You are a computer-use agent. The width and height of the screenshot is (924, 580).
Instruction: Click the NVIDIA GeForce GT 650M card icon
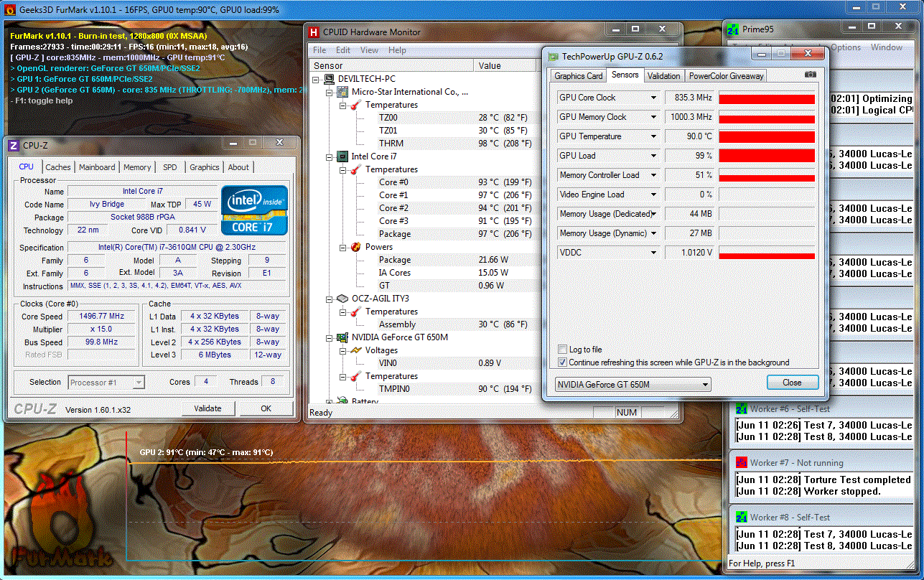click(342, 337)
